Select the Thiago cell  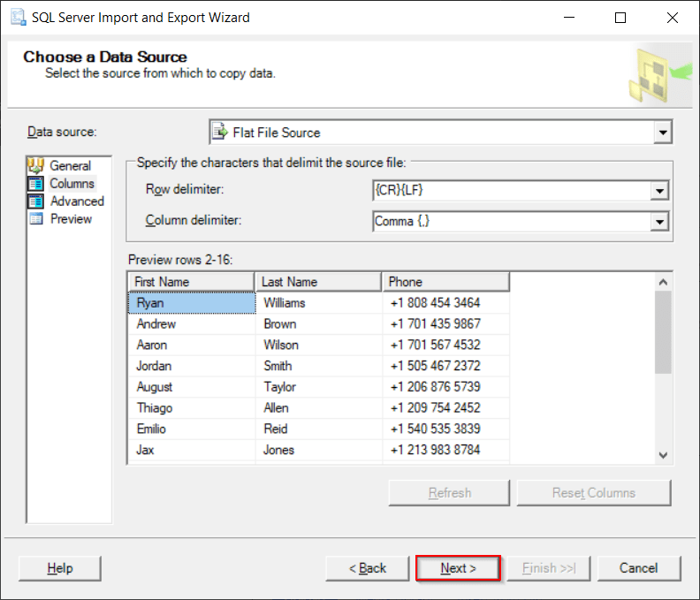pos(192,407)
